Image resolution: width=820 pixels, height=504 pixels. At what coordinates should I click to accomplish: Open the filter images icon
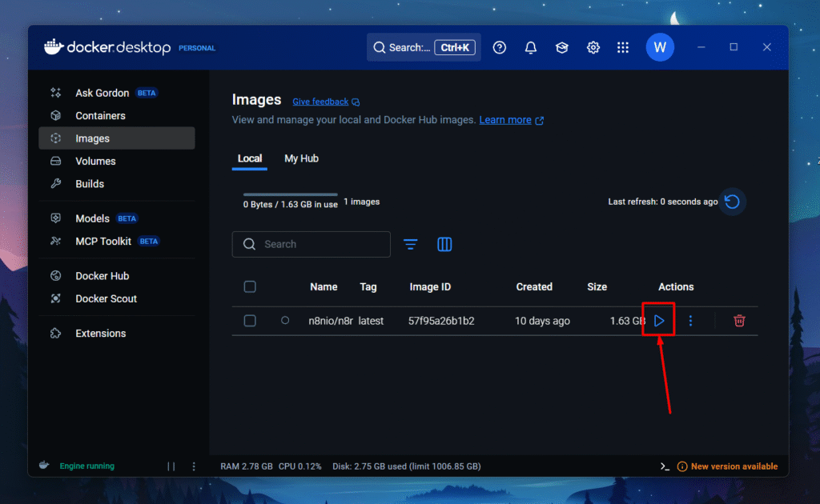tap(411, 245)
